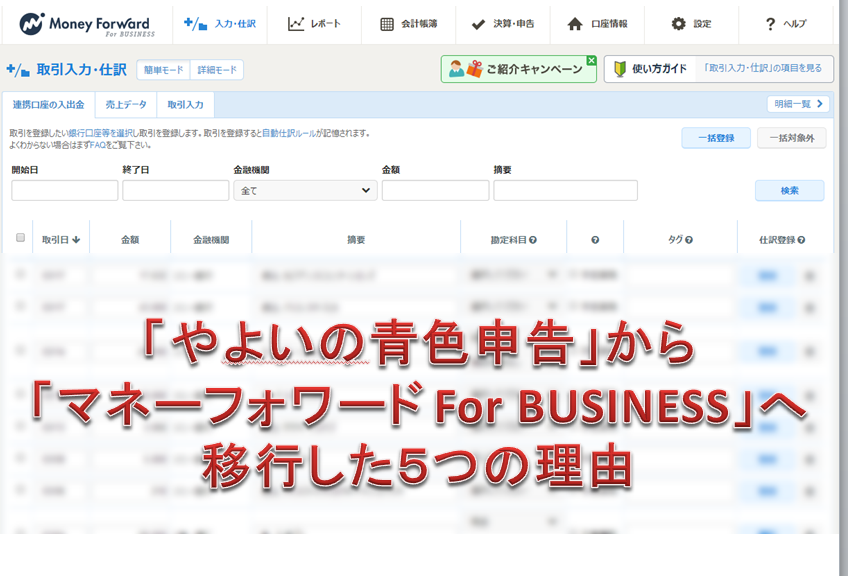
Task: Switch to 詳細モード
Action: click(217, 70)
